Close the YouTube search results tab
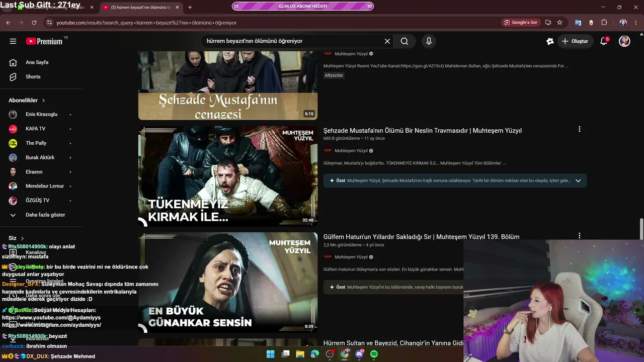 coord(177,7)
